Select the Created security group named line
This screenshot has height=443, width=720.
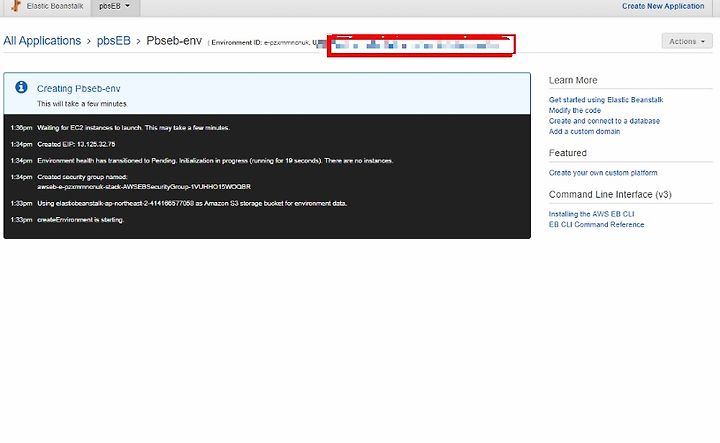tap(82, 177)
